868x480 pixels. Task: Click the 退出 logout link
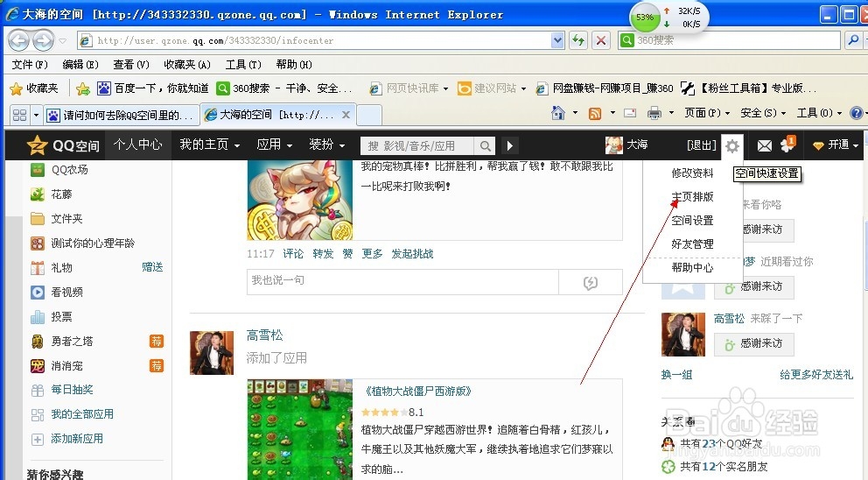tap(701, 145)
